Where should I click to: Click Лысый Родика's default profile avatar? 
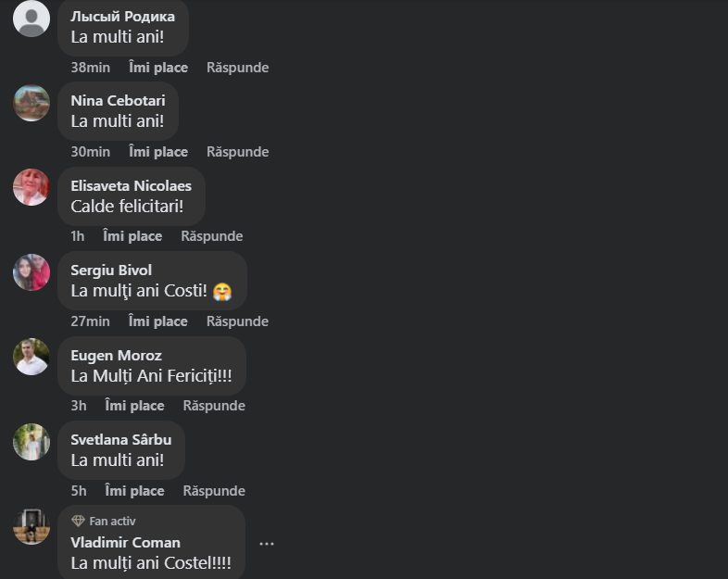coord(31,19)
